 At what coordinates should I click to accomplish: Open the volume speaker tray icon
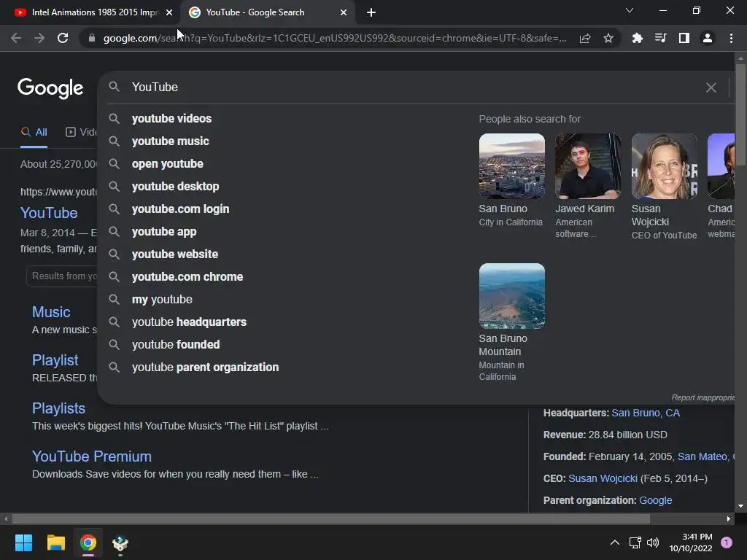(x=653, y=542)
